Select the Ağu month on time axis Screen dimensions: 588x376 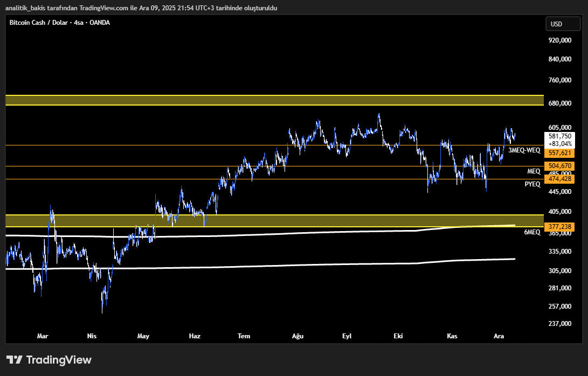298,336
